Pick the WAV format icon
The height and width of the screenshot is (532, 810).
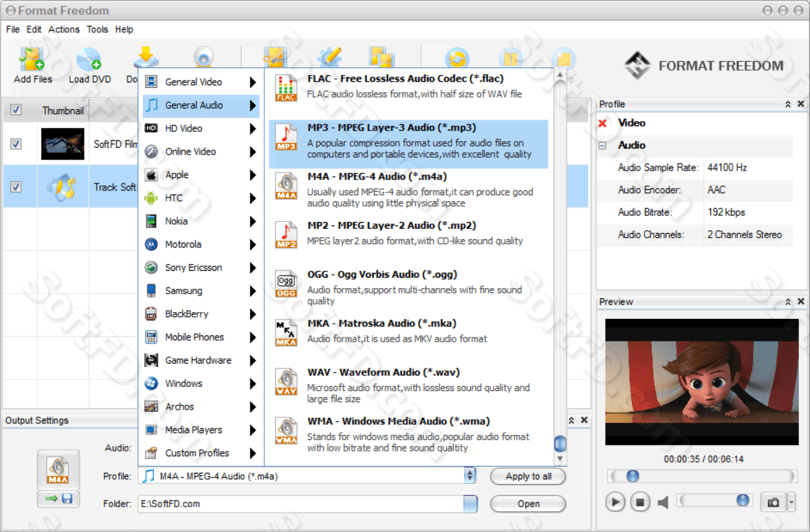286,382
